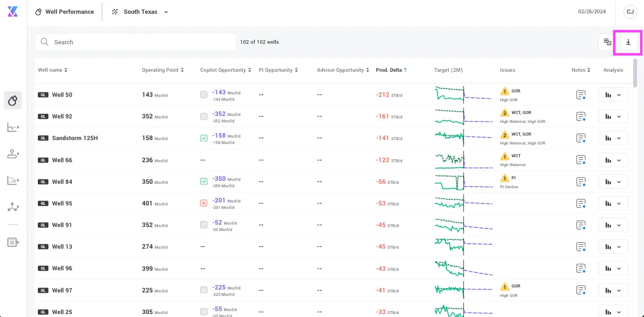644x317 pixels.
Task: Click the download export icon
Action: [628, 42]
